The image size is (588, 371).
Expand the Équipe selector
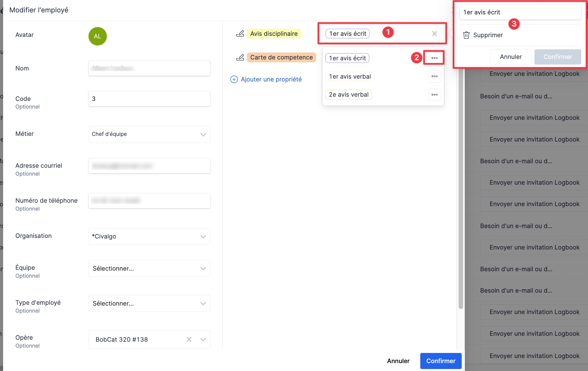click(203, 269)
